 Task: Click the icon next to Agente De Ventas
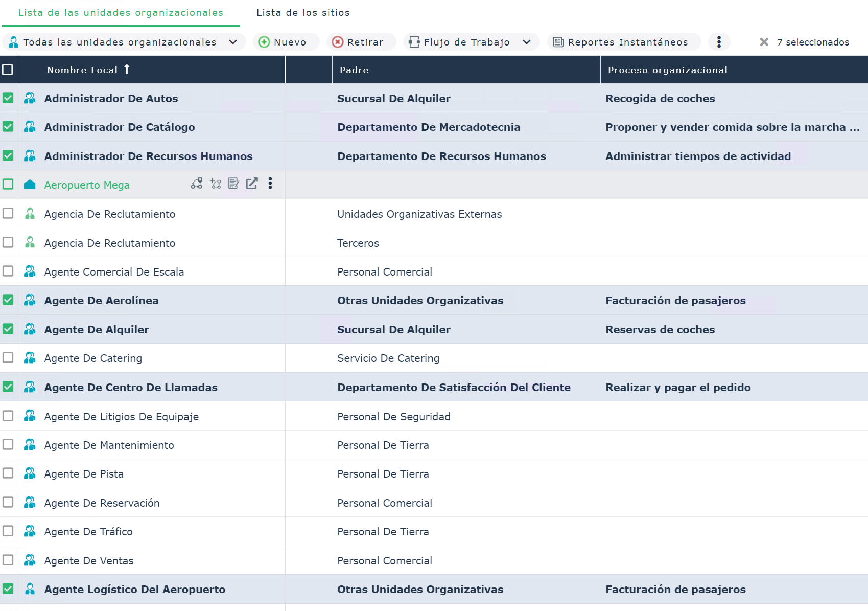point(30,560)
